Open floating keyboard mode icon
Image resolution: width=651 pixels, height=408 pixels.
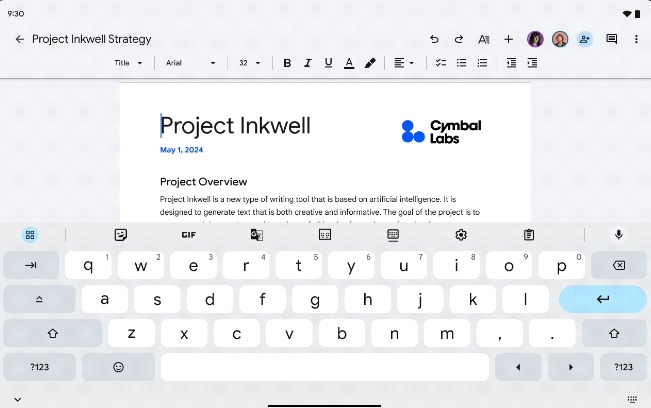[x=393, y=235]
